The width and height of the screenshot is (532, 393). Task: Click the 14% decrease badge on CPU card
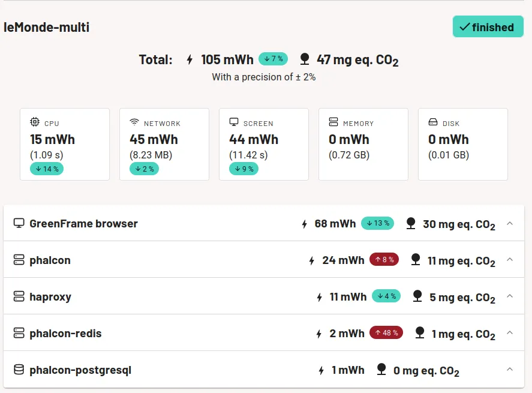point(47,169)
